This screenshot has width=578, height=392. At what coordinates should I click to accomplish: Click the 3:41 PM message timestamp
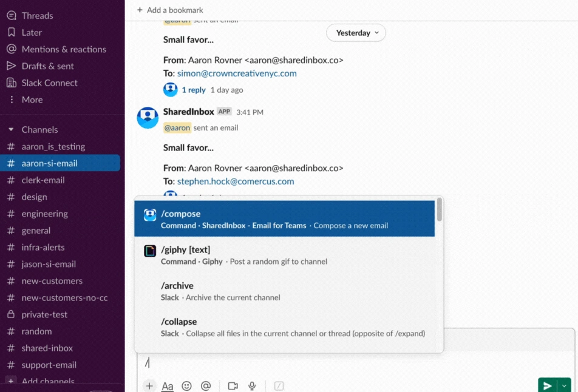click(x=250, y=112)
